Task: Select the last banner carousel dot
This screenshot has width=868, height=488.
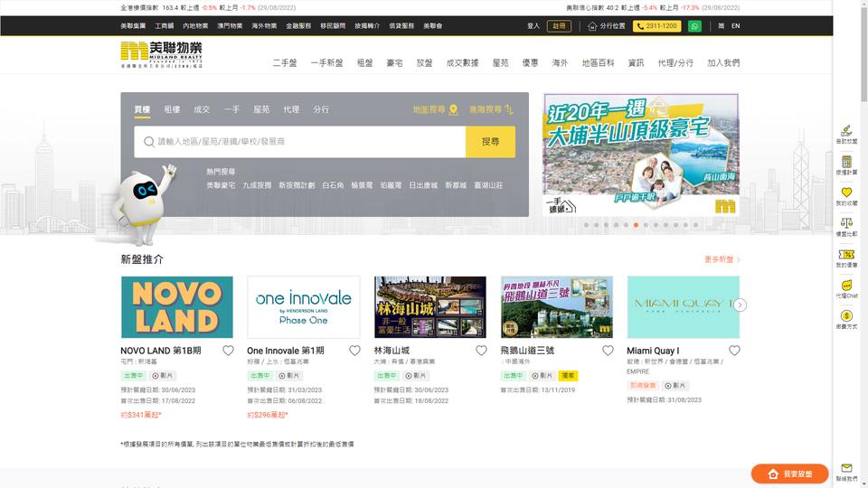Action: point(696,225)
